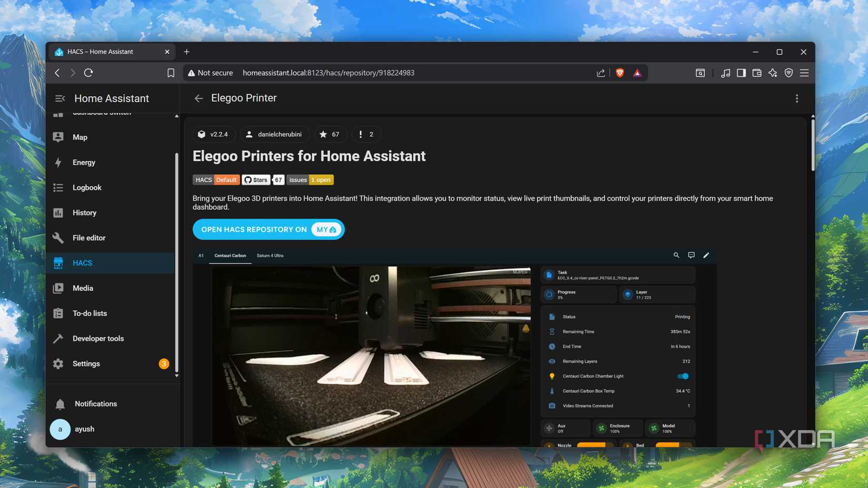
Task: Click the v2.2.4 version chip
Action: coord(213,134)
